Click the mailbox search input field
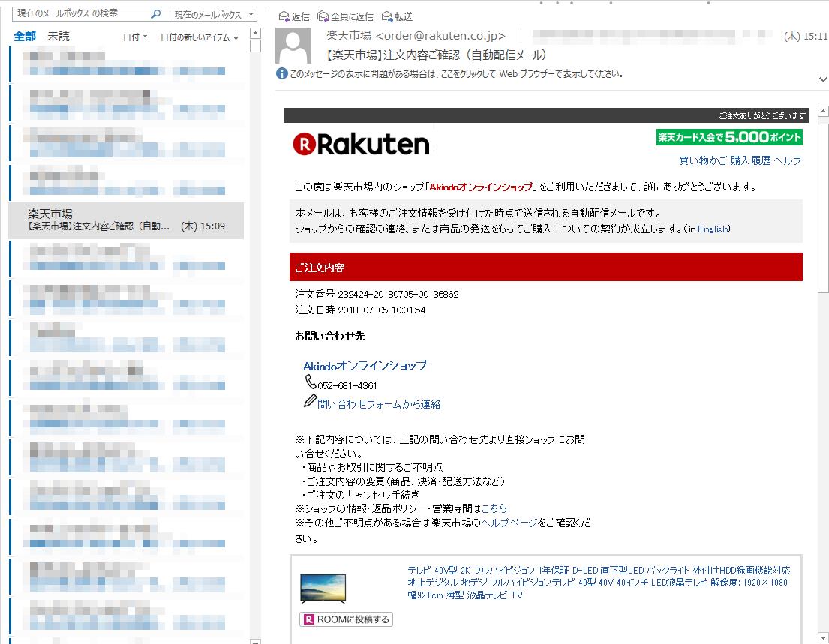This screenshot has height=644, width=829. 82,13
